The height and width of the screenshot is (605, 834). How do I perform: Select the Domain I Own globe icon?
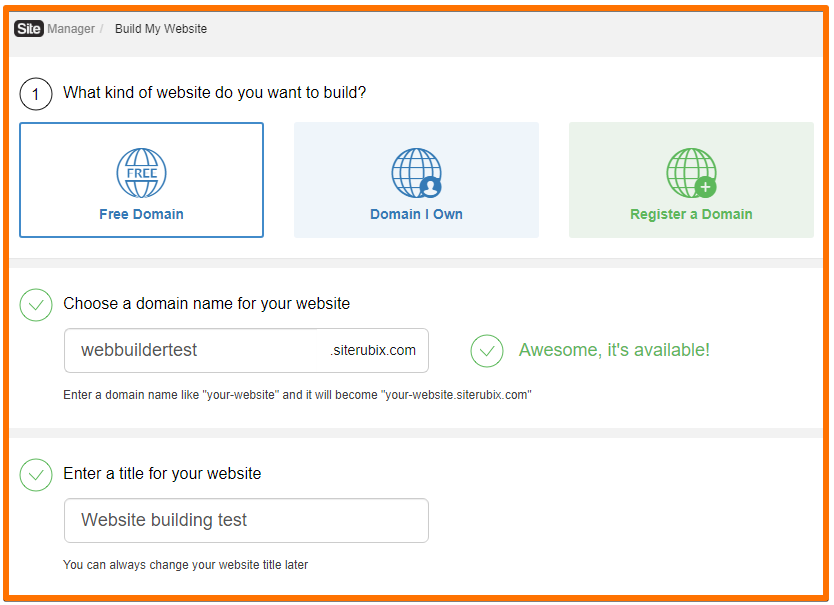coord(416,173)
